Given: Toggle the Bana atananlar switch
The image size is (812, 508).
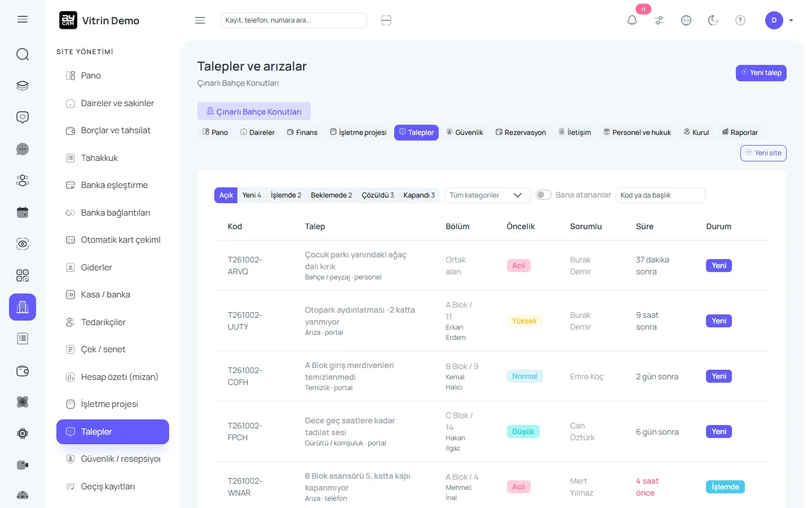Looking at the screenshot, I should click(x=544, y=195).
